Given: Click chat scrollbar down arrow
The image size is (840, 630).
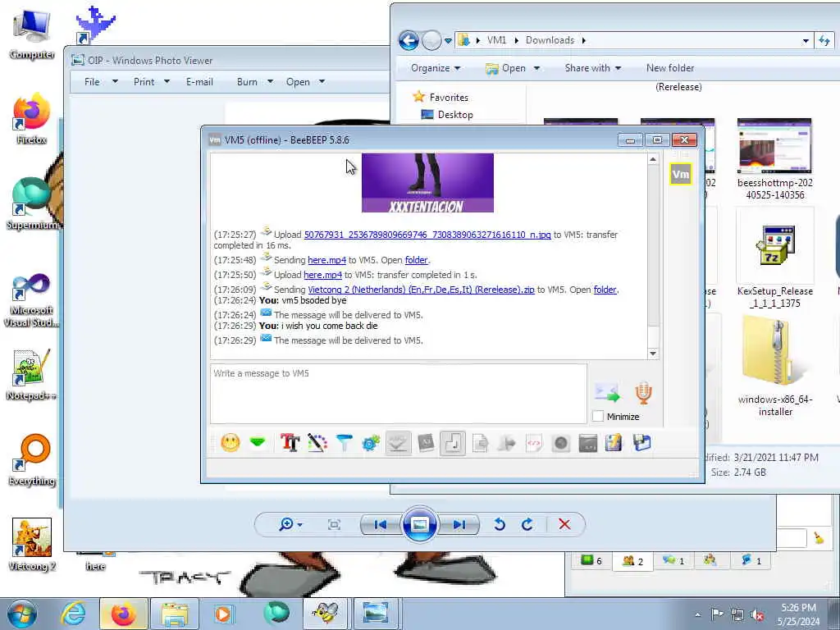Looking at the screenshot, I should tap(653, 353).
